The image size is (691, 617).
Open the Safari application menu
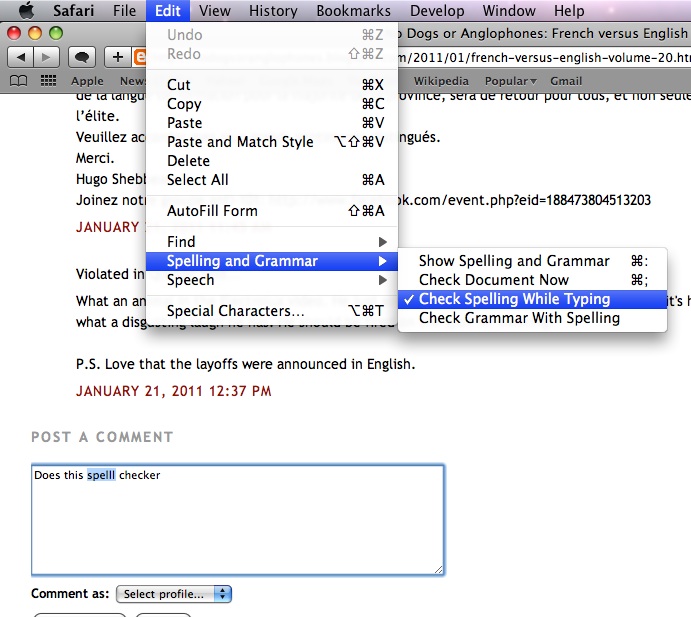[x=73, y=10]
